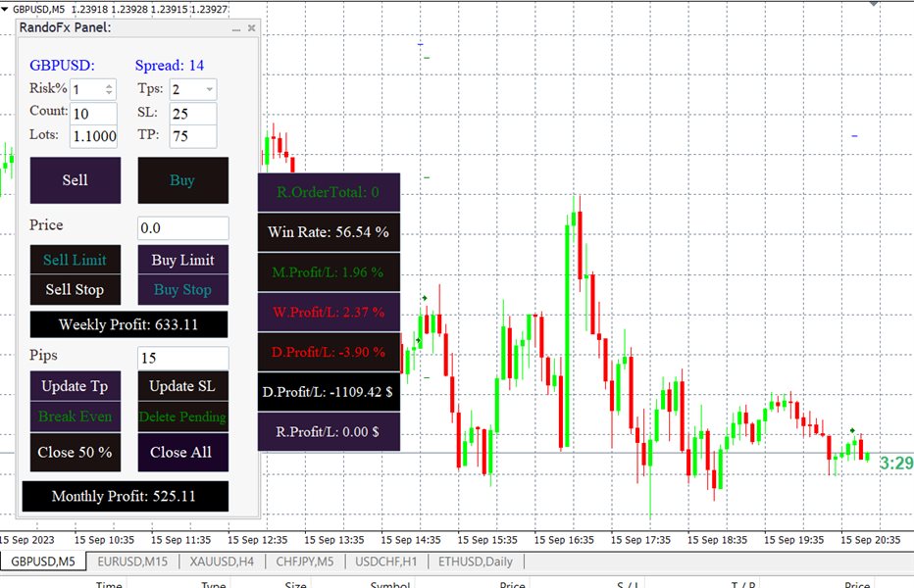Switch to the ETHUSD,Daily chart tab
914x588 pixels.
point(476,562)
